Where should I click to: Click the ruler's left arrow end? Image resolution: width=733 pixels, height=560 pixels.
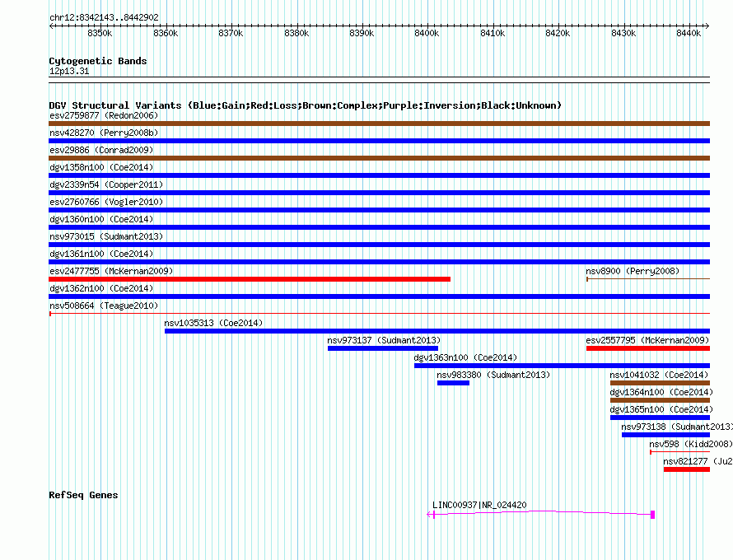tap(51, 26)
